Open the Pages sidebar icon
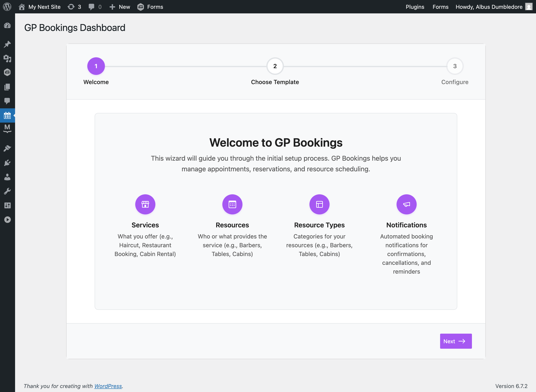Image resolution: width=536 pixels, height=392 pixels. [7, 87]
